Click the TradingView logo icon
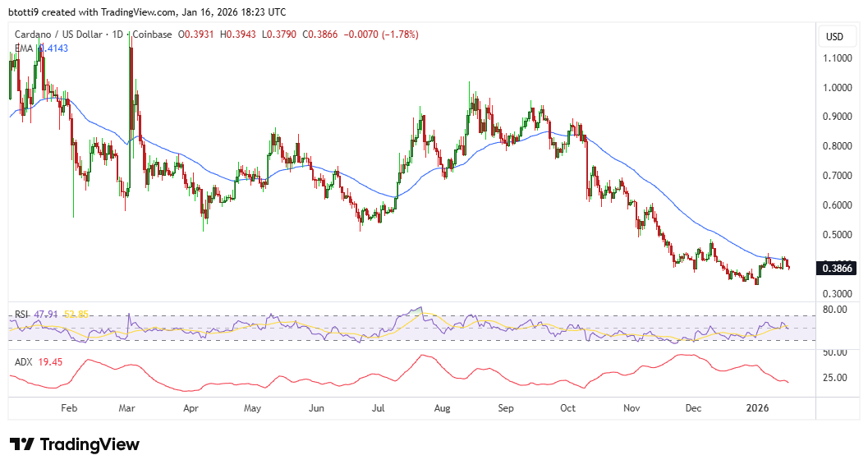The width and height of the screenshot is (868, 469). (22, 444)
